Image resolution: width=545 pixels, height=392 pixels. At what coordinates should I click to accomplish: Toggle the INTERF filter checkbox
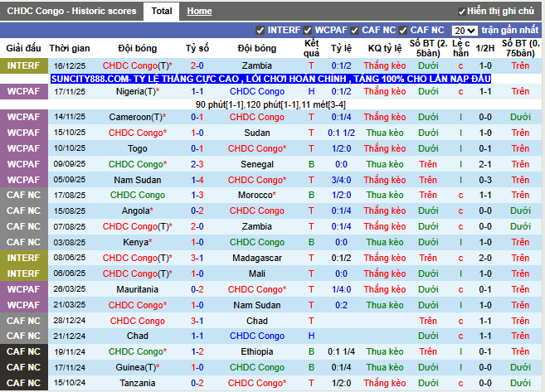pyautogui.click(x=260, y=31)
